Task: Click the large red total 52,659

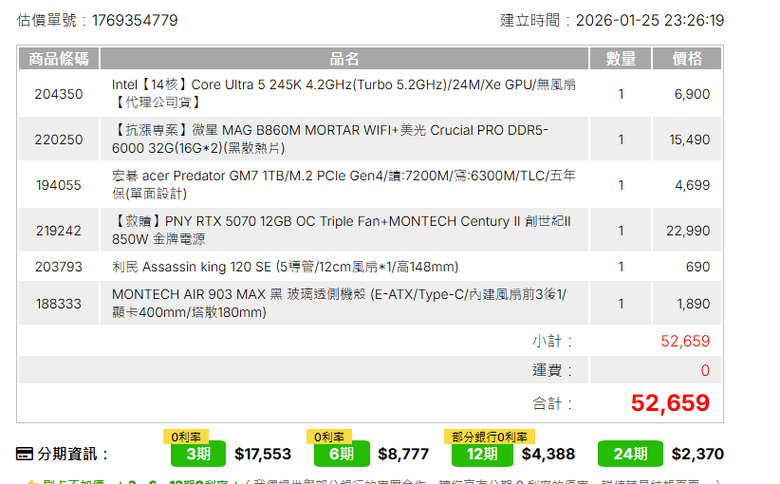Action: tap(670, 403)
